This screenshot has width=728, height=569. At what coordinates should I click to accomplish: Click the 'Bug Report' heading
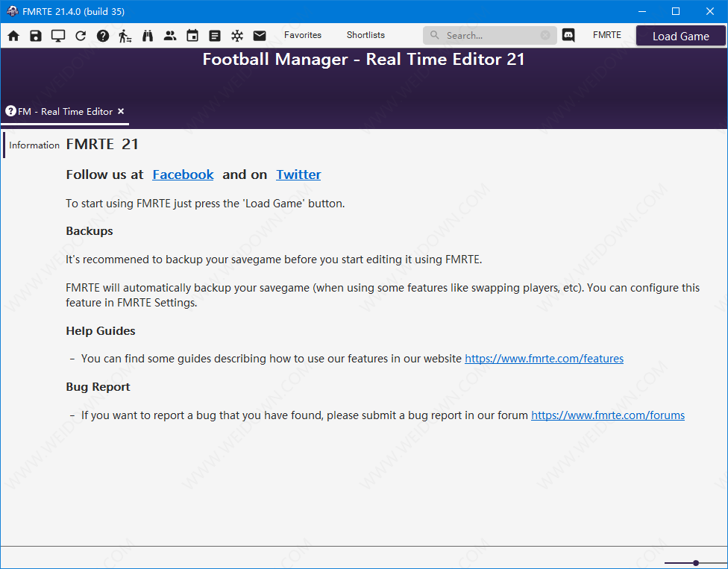coord(98,387)
